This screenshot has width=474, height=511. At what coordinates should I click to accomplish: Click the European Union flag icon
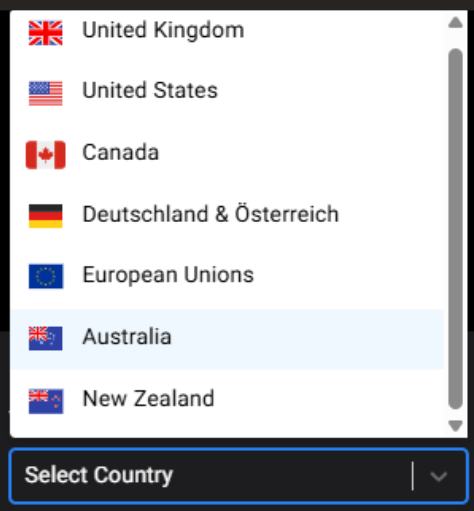pyautogui.click(x=46, y=276)
